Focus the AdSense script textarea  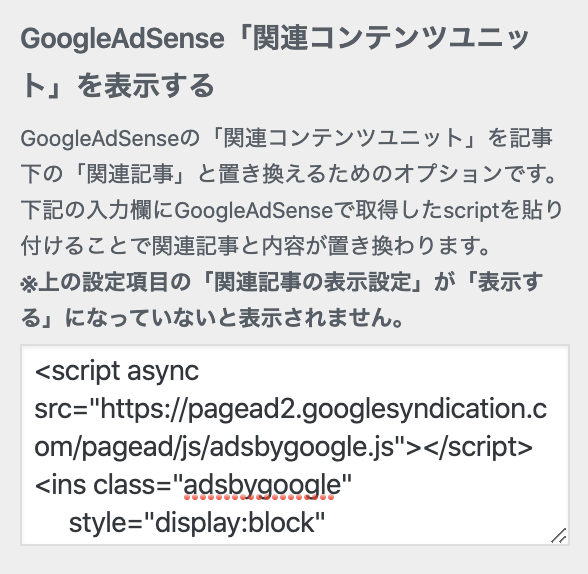point(295,445)
